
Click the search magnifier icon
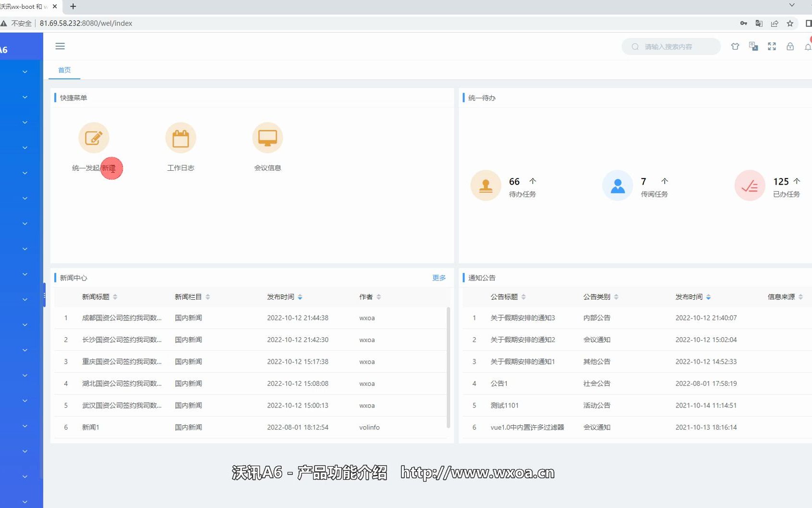pos(635,47)
